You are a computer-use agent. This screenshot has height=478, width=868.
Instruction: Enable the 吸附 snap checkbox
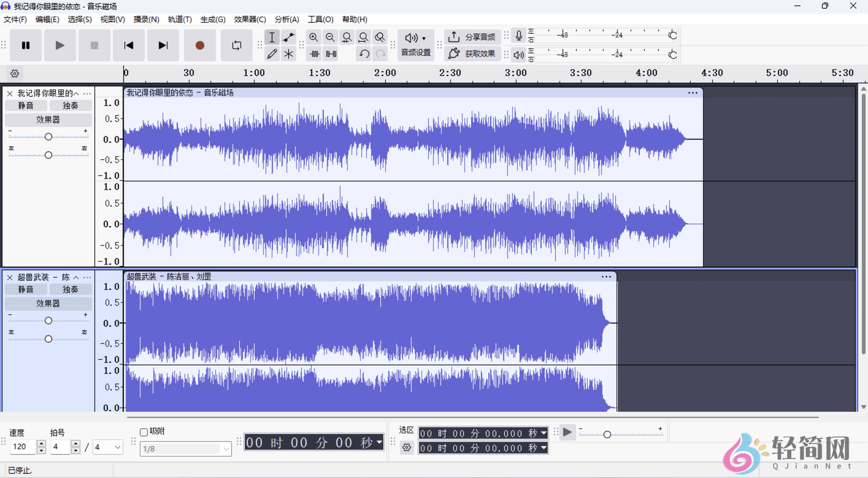point(144,431)
